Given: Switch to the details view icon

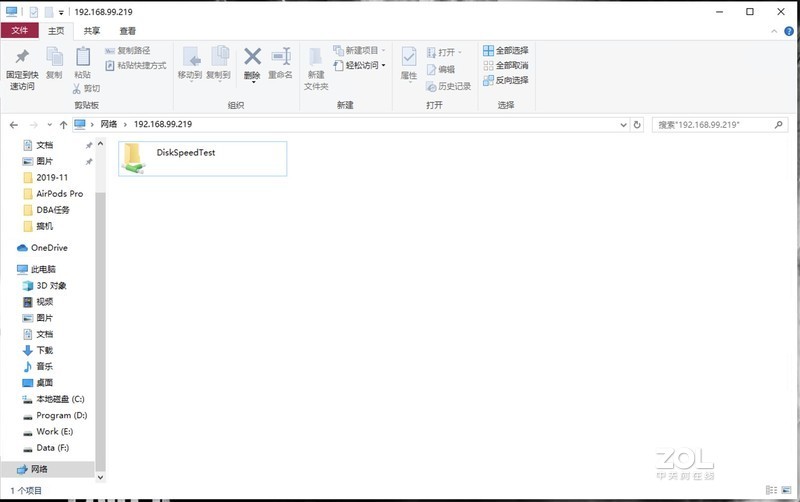Looking at the screenshot, I should click(771, 490).
